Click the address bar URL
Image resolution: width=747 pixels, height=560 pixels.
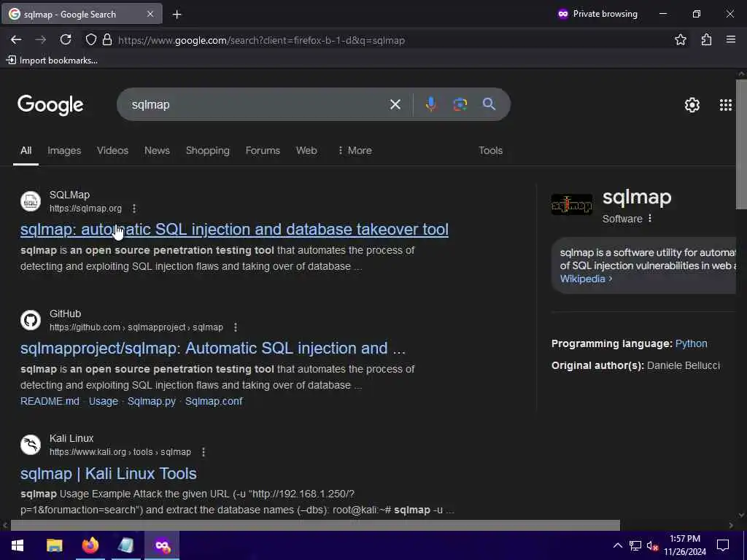click(x=262, y=41)
